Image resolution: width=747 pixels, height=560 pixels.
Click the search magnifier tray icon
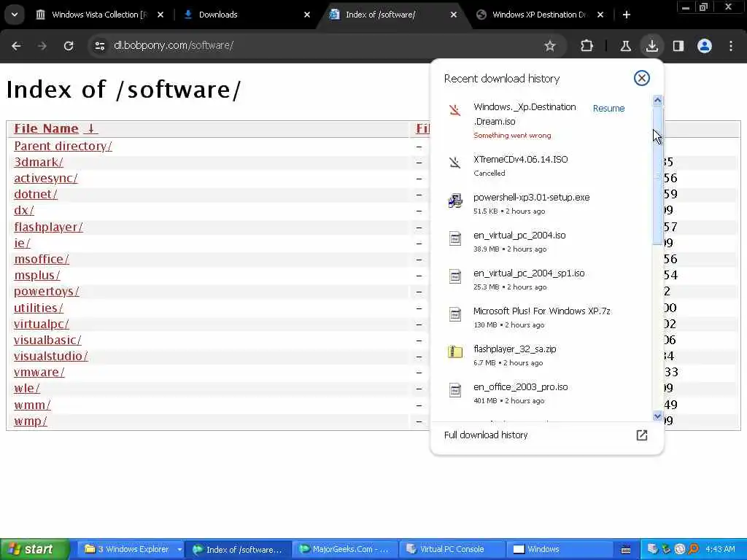coord(694,549)
